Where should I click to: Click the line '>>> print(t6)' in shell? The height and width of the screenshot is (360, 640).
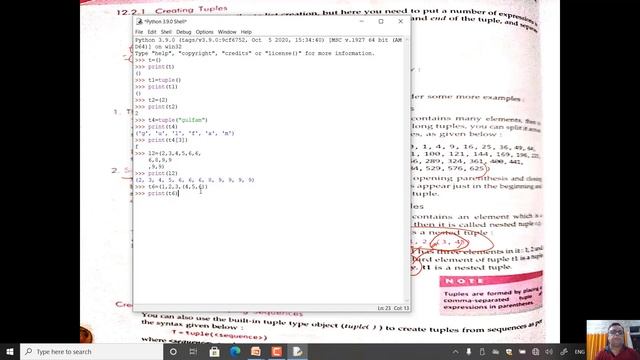pyautogui.click(x=157, y=193)
